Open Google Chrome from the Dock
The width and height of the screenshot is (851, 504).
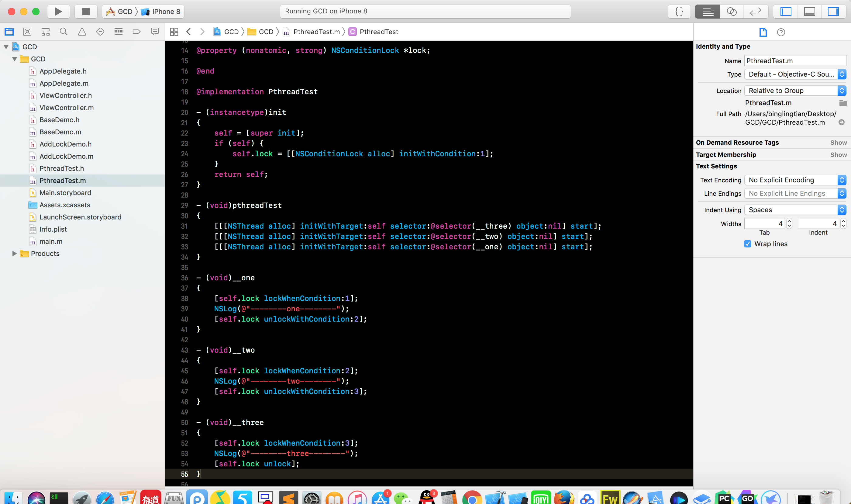471,498
